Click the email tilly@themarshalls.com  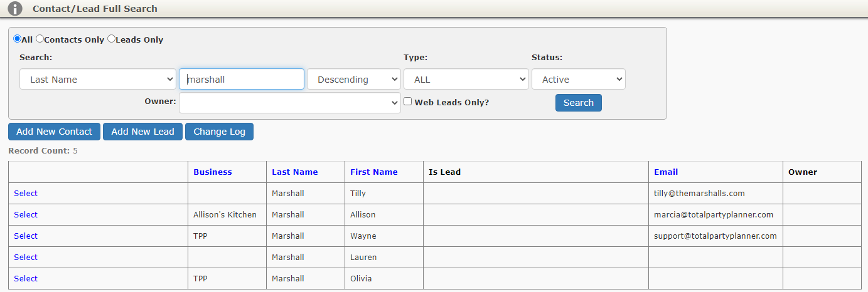[699, 193]
